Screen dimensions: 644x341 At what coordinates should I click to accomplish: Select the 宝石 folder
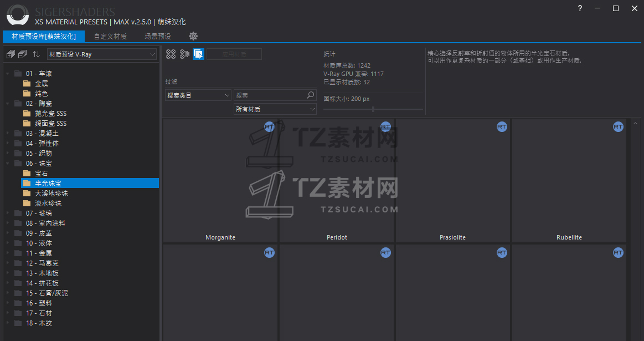pos(41,173)
